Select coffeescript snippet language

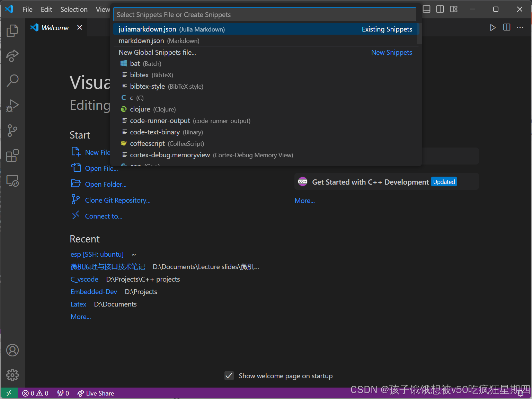[265, 143]
